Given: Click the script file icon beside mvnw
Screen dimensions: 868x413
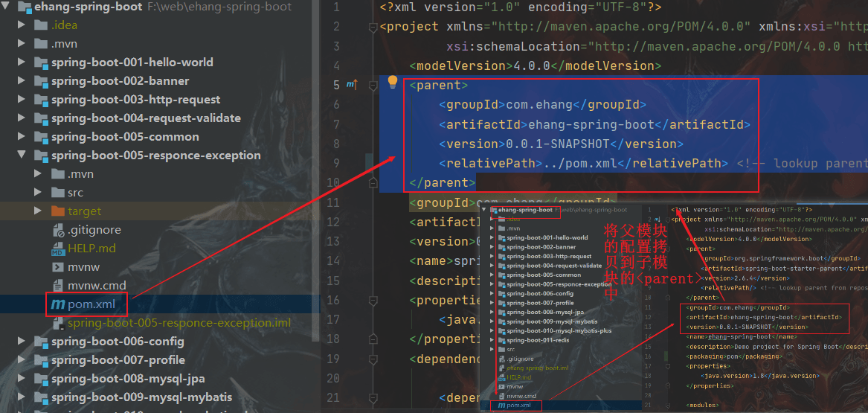Looking at the screenshot, I should pos(58,267).
